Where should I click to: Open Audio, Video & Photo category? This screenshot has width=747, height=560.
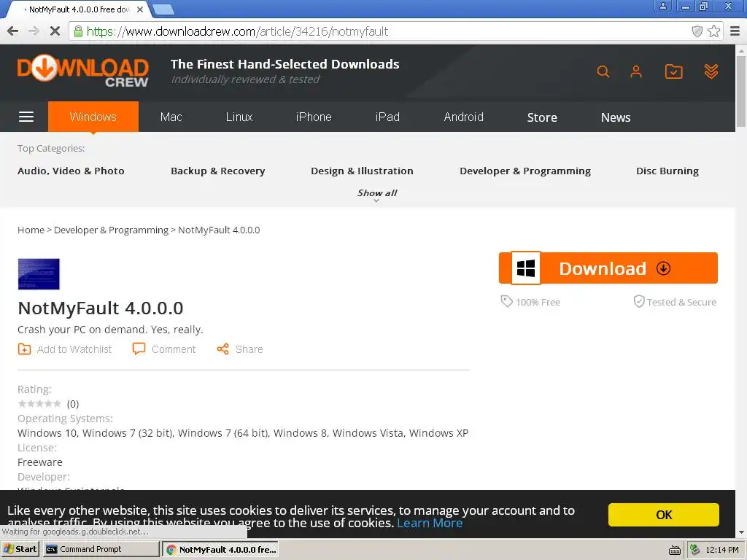click(x=71, y=171)
